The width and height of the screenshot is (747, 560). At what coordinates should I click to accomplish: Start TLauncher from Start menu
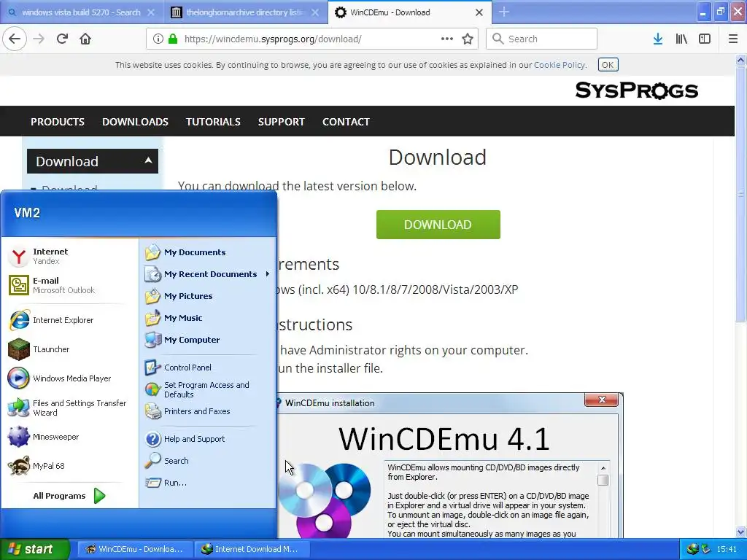tap(69, 349)
